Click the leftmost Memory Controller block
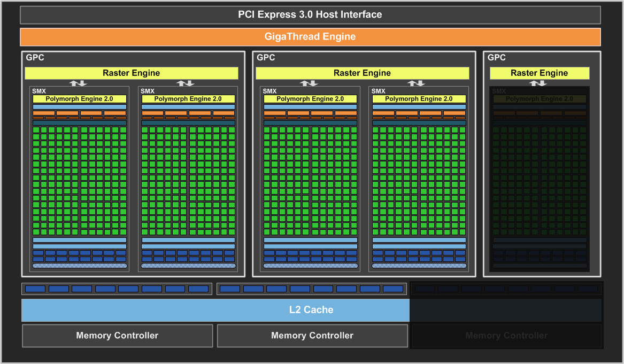Viewport: 624px width, 364px height. [x=117, y=336]
